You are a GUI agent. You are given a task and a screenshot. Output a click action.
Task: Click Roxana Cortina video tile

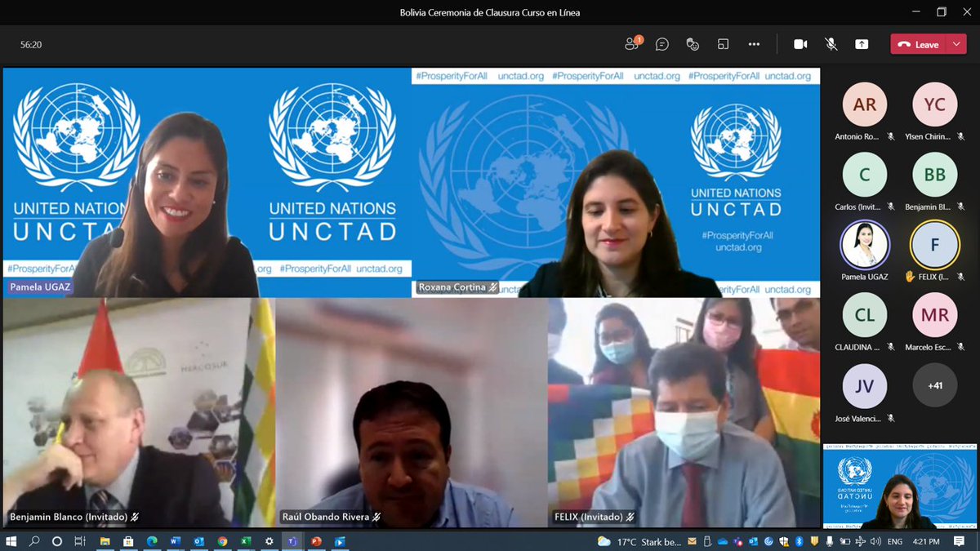[616, 182]
